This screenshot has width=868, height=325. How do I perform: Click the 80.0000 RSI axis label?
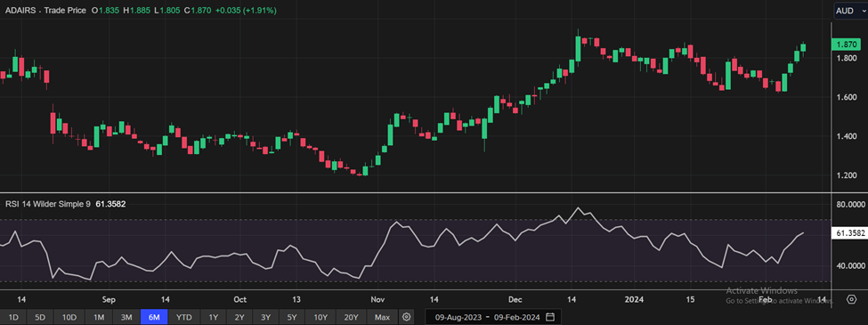click(x=851, y=204)
